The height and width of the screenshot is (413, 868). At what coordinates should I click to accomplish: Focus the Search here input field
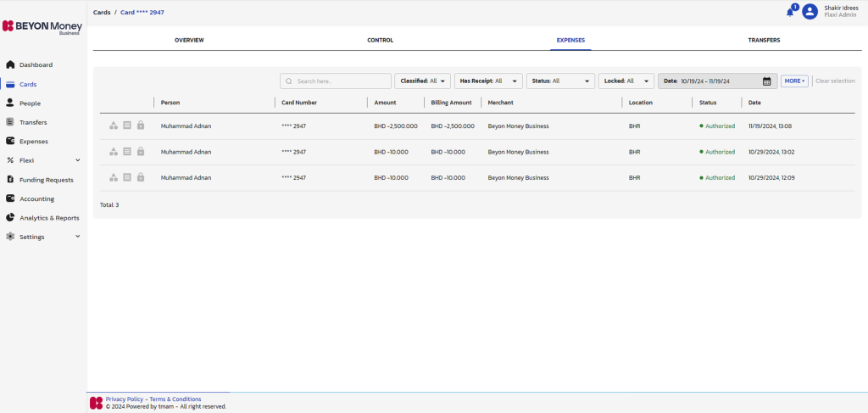(x=336, y=81)
